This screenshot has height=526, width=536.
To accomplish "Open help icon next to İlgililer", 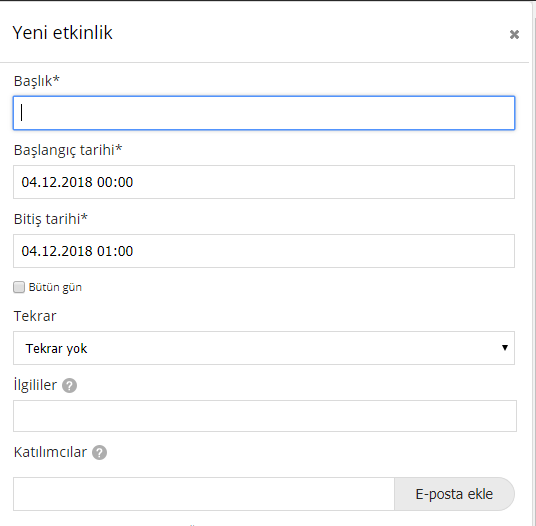I will (69, 386).
